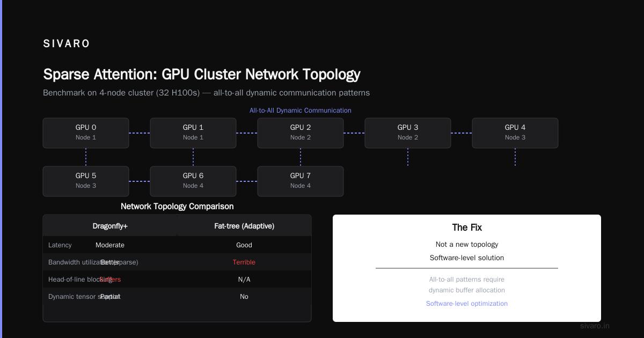The width and height of the screenshot is (644, 338).
Task: Select the GPU 0 node box
Action: click(x=86, y=133)
